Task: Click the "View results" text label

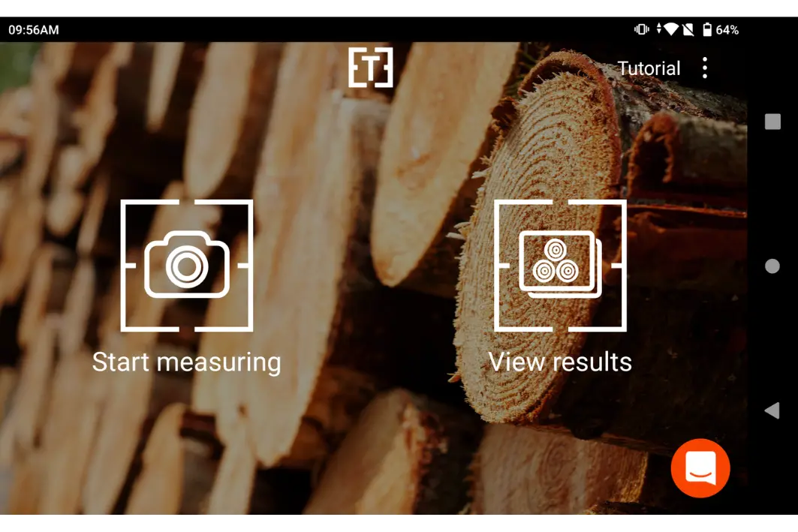Action: pyautogui.click(x=560, y=362)
